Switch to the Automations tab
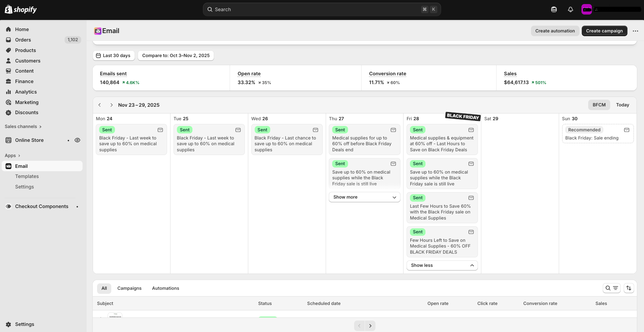 (166, 288)
